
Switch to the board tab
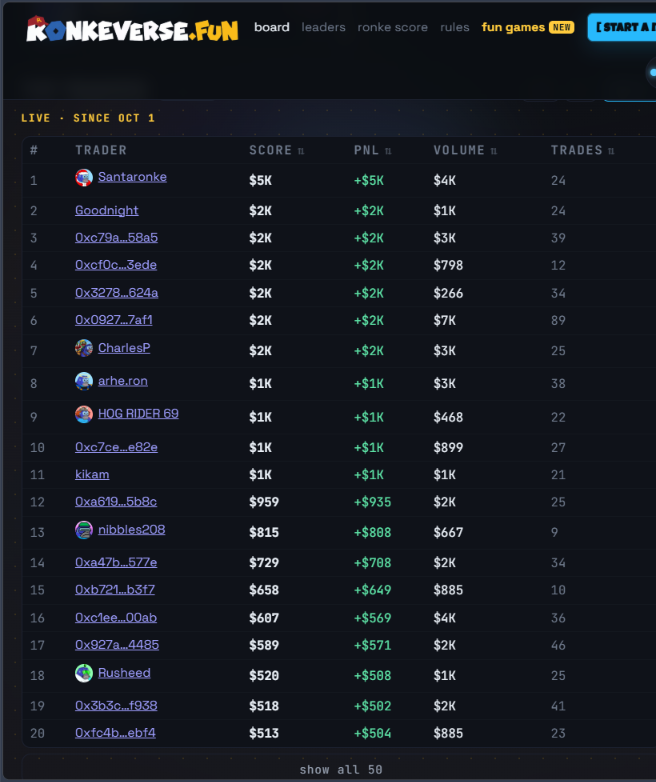point(272,27)
